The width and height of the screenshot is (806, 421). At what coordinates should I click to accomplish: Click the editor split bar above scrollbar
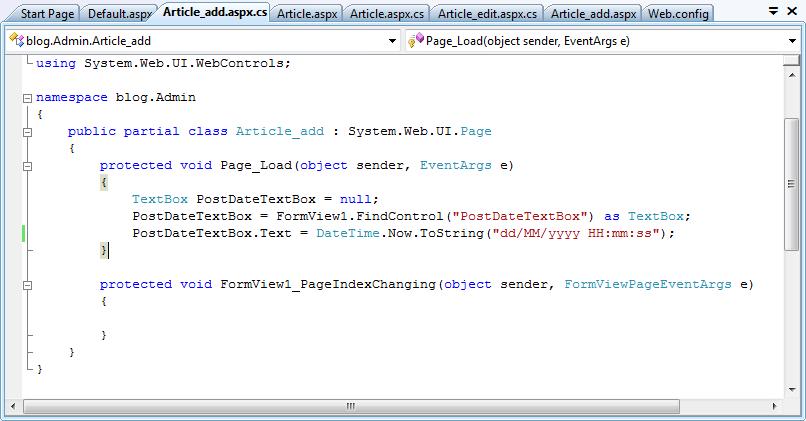(792, 61)
